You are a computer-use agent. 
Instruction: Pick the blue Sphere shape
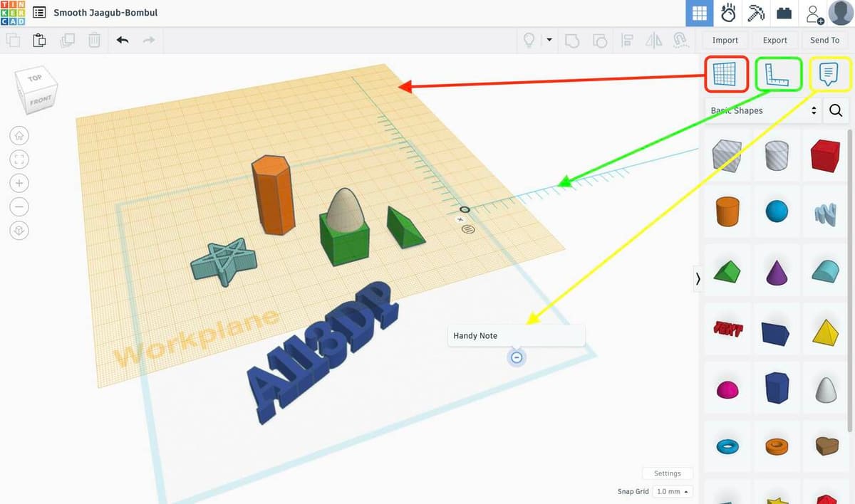click(x=777, y=211)
